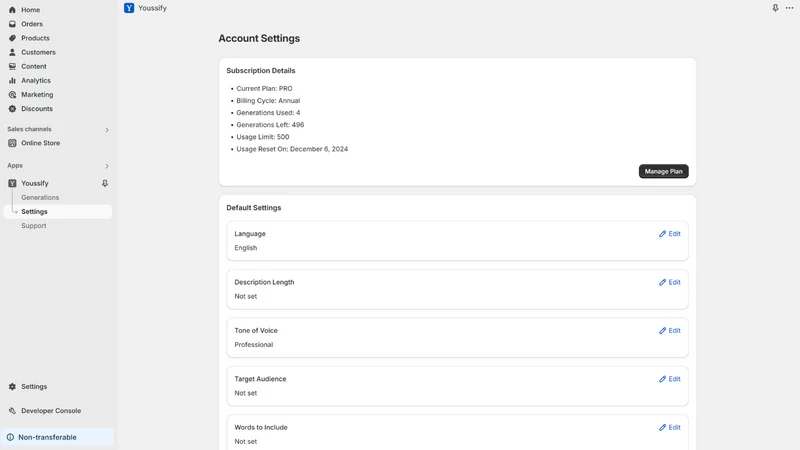Screen dimensions: 800x450
Task: Click the Default Settings heading
Action: click(x=254, y=208)
